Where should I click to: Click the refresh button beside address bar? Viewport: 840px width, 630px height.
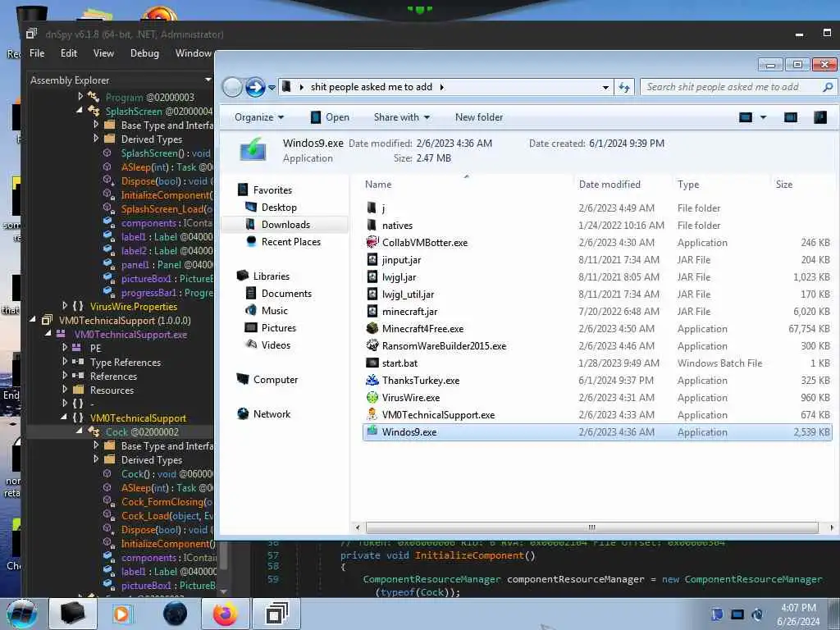tap(624, 87)
